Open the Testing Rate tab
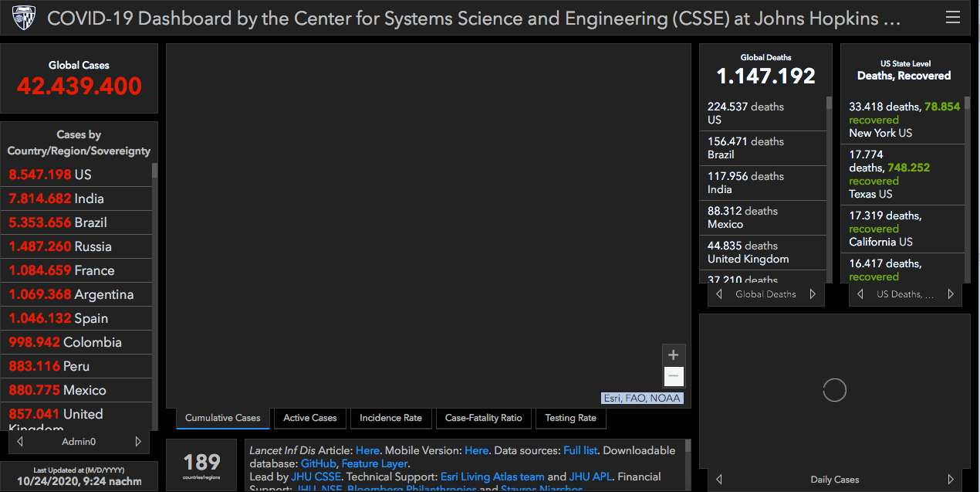The width and height of the screenshot is (980, 492). (x=571, y=418)
